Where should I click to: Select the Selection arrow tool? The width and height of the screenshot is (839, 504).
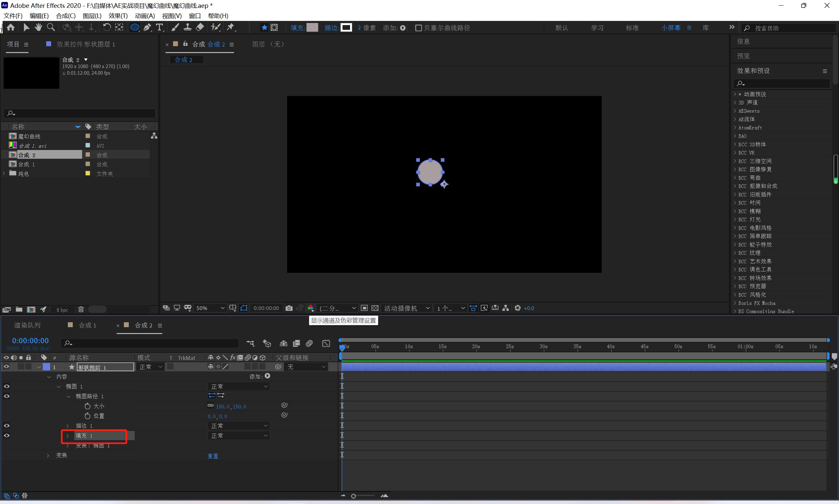pos(26,28)
